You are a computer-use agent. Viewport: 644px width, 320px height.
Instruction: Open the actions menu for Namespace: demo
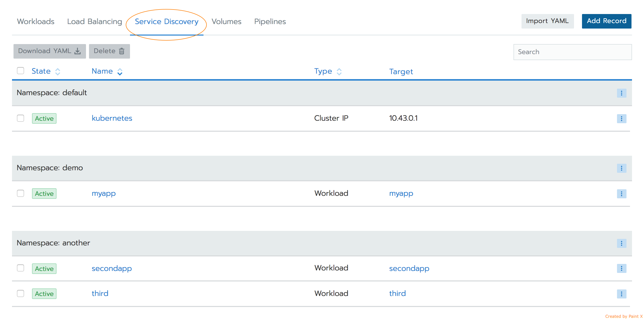coord(621,168)
